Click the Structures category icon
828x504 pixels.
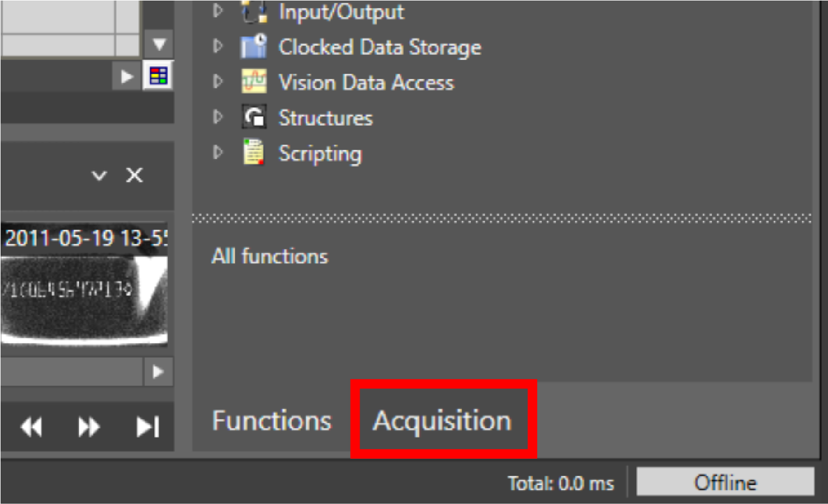point(254,117)
